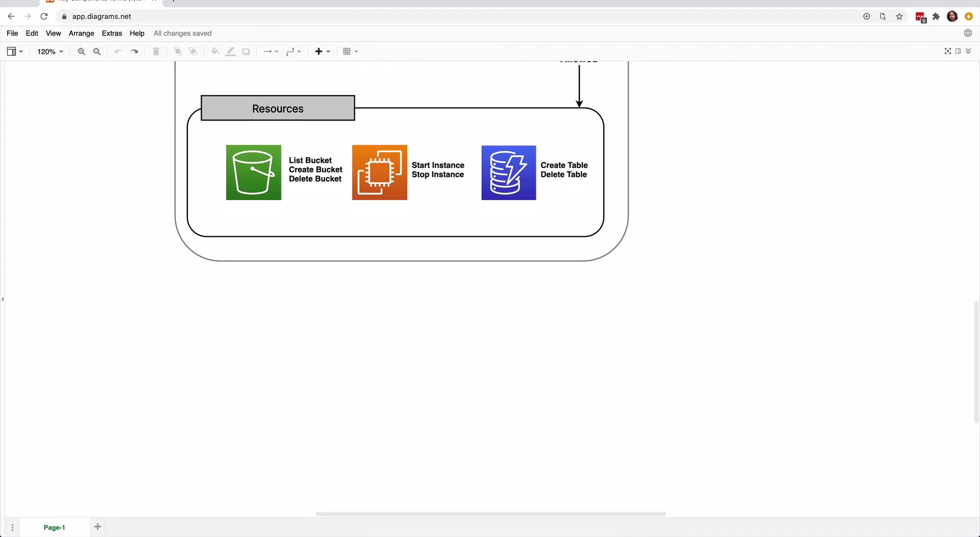Open the File menu
The image size is (980, 537).
coord(12,33)
